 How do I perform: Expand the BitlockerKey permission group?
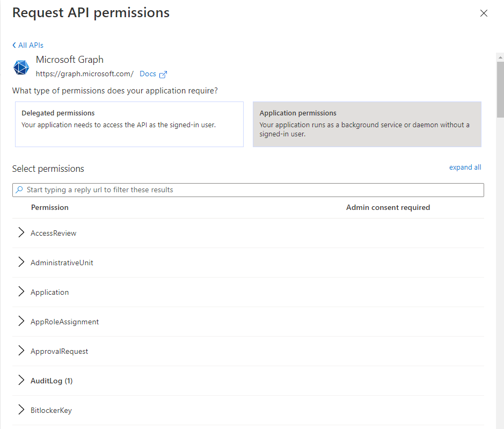(21, 410)
